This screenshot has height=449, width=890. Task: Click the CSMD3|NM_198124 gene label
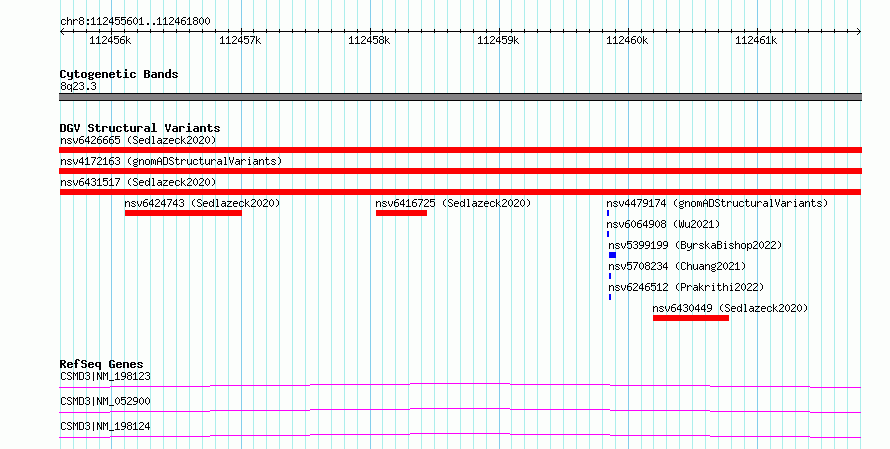[106, 426]
